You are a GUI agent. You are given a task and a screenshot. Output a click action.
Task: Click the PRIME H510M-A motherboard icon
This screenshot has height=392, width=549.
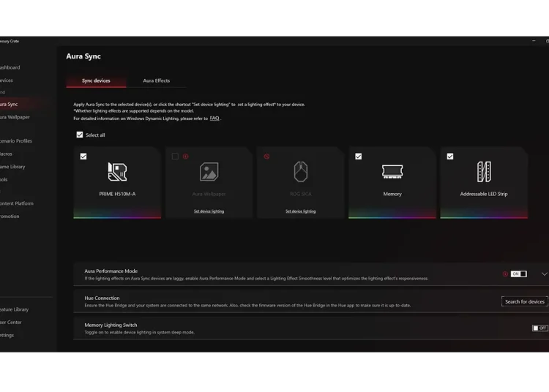pos(117,172)
